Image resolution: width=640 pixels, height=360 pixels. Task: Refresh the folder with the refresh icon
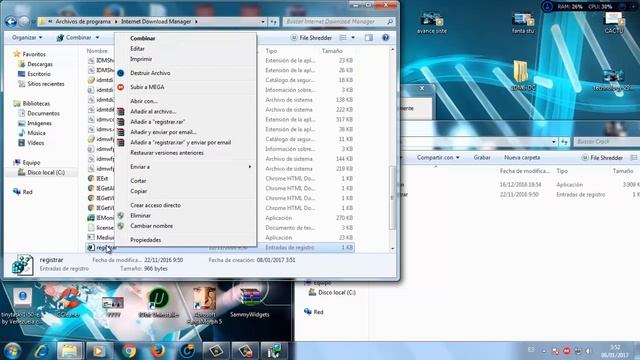click(273, 22)
